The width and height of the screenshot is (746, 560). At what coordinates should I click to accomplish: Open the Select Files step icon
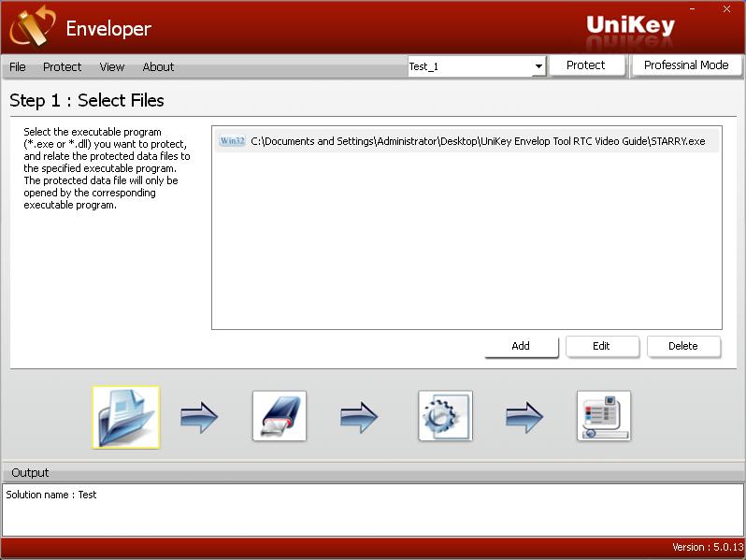click(126, 417)
